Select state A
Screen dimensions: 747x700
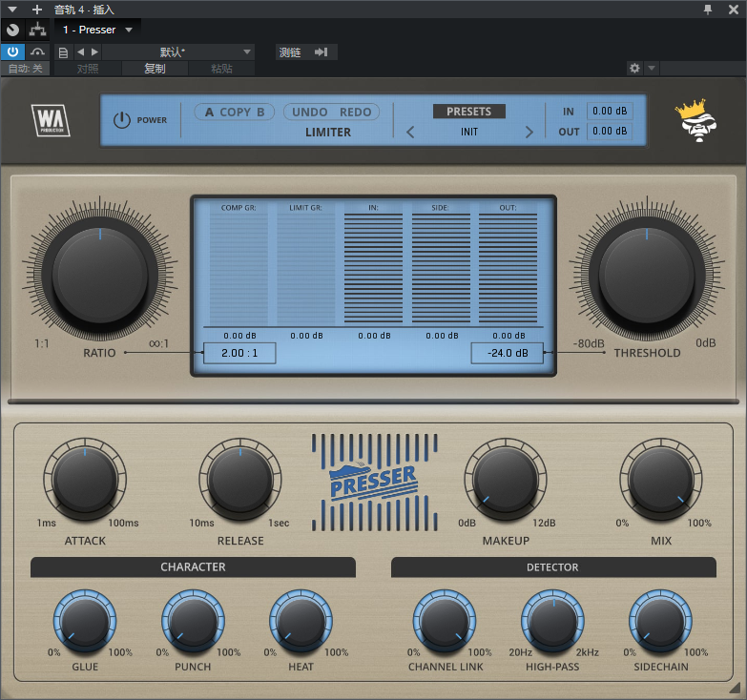pyautogui.click(x=209, y=112)
